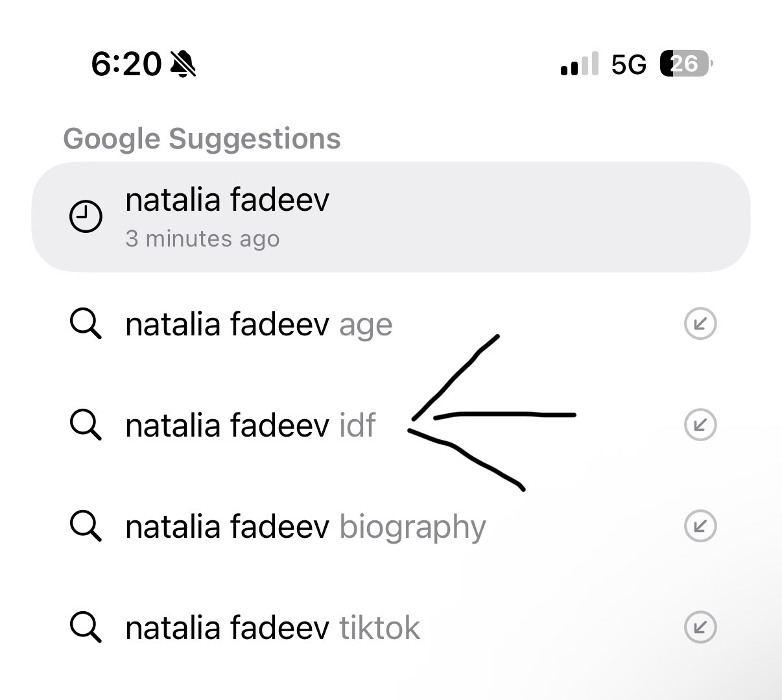The image size is (782, 700).
Task: Fill search with 'age' suggestion arrow
Action: coord(700,323)
